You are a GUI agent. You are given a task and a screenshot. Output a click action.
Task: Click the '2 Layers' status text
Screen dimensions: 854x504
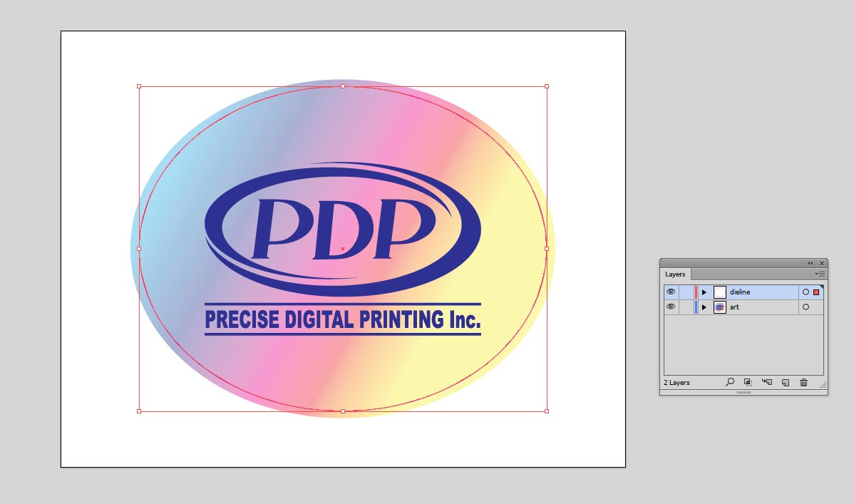676,383
